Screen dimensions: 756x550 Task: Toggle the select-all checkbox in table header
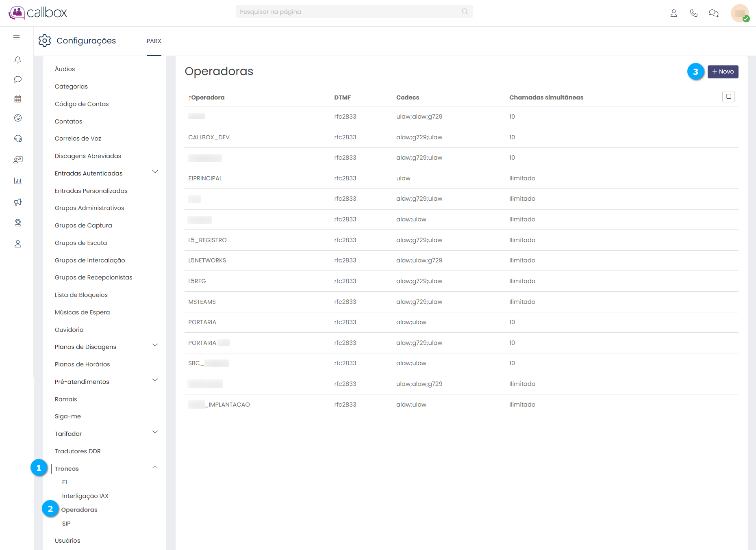[728, 97]
